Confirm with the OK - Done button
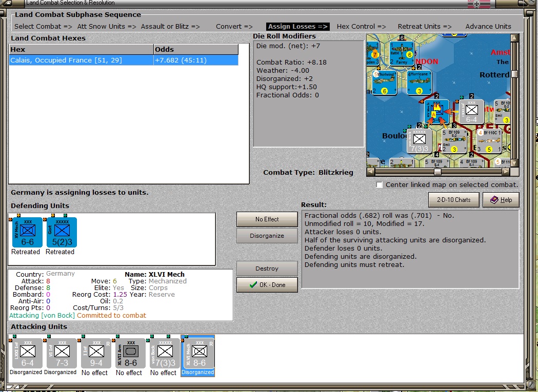 pos(267,285)
